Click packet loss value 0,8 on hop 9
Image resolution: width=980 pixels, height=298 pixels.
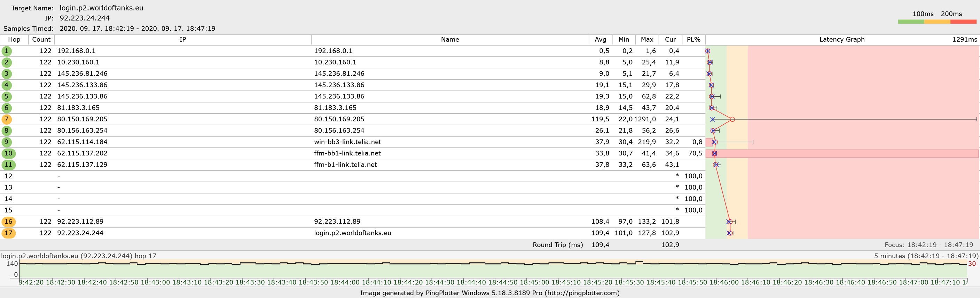[x=697, y=142]
